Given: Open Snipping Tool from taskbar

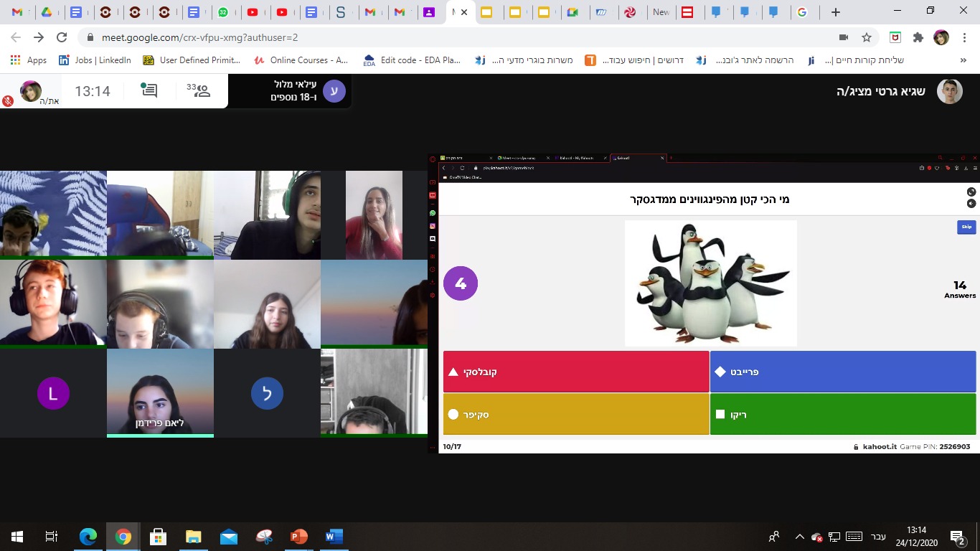Looking at the screenshot, I should 264,536.
